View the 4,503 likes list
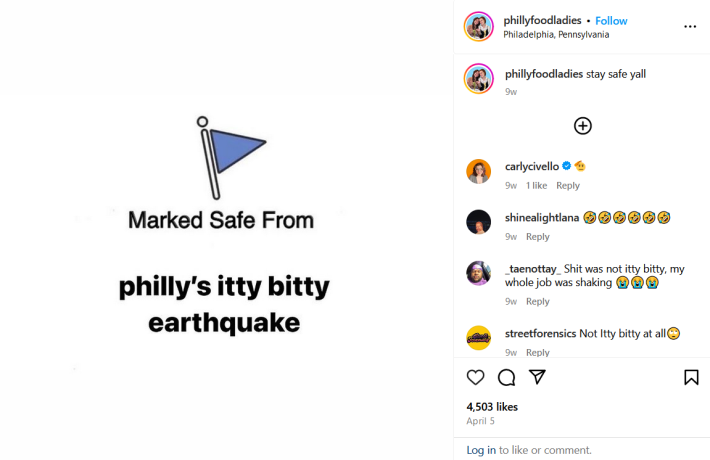 [x=492, y=407]
